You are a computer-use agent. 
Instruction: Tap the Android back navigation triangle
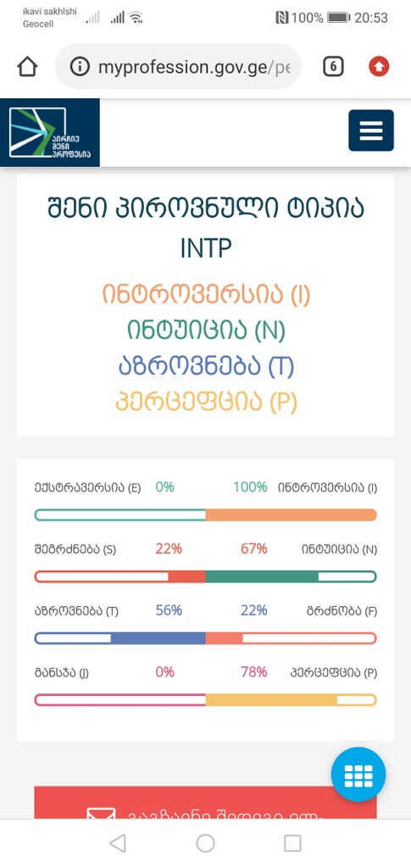(x=117, y=843)
